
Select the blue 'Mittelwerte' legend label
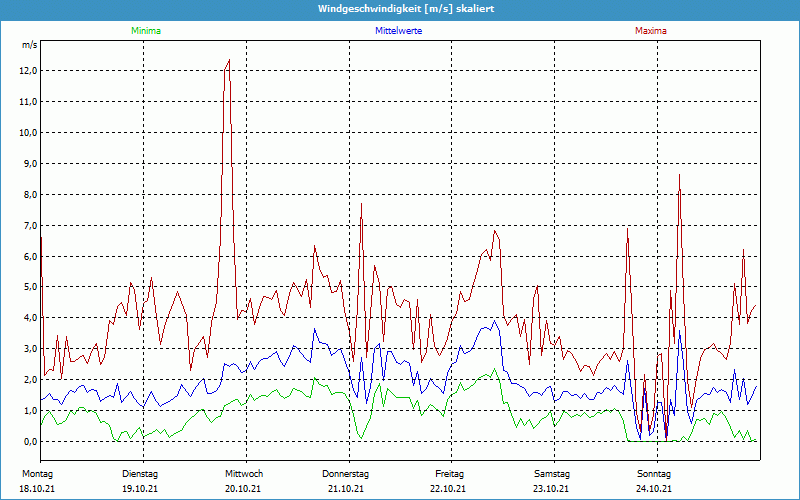[398, 31]
